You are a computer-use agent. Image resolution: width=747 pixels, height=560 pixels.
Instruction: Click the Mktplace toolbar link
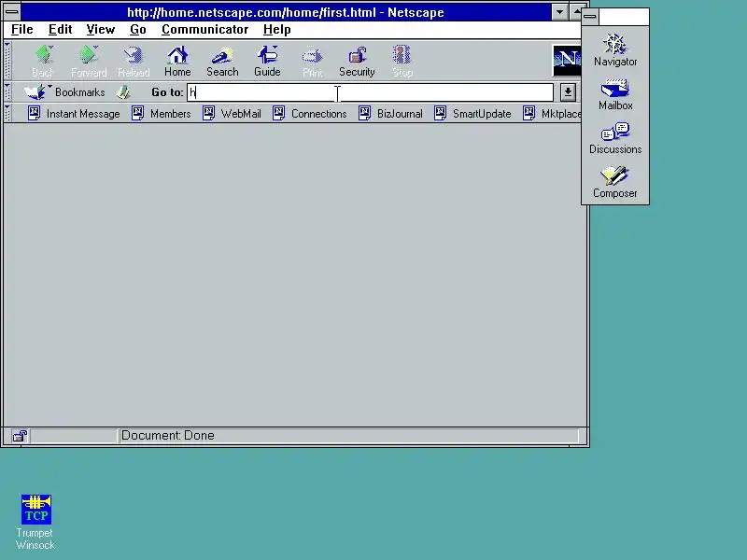(x=552, y=113)
